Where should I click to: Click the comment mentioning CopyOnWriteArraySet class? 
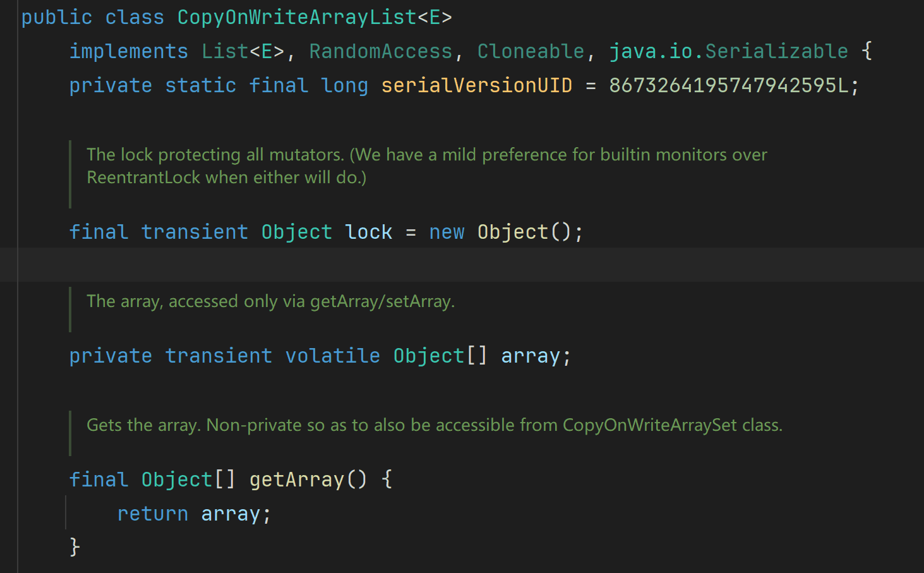pyautogui.click(x=434, y=425)
